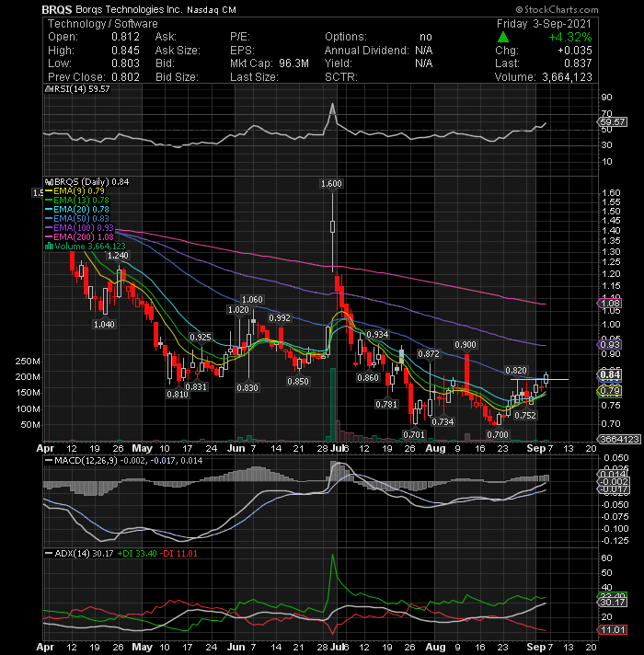Click the 0.872 price annotation
Image resolution: width=644 pixels, height=655 pixels.
tap(429, 354)
